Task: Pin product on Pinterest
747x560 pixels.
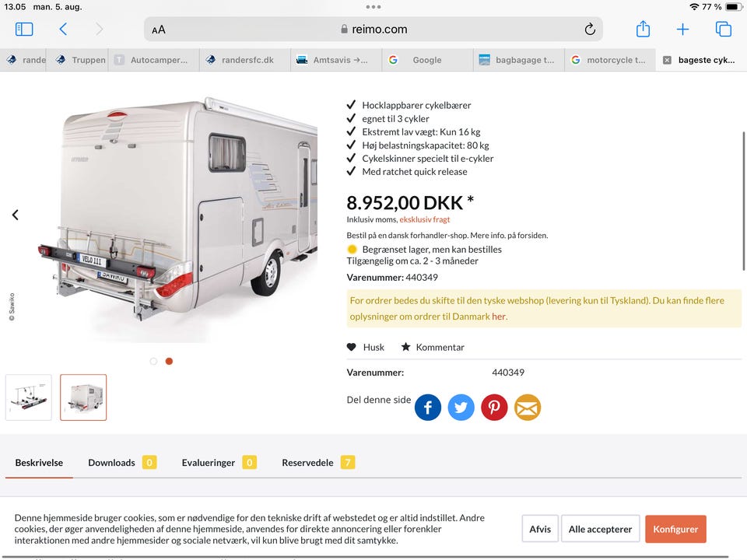Action: [x=494, y=407]
